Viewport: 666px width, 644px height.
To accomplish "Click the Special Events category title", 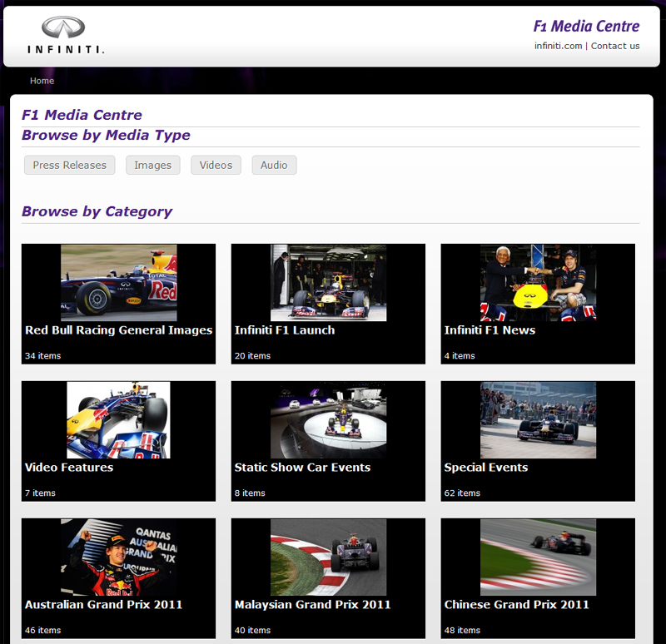I will click(x=486, y=468).
